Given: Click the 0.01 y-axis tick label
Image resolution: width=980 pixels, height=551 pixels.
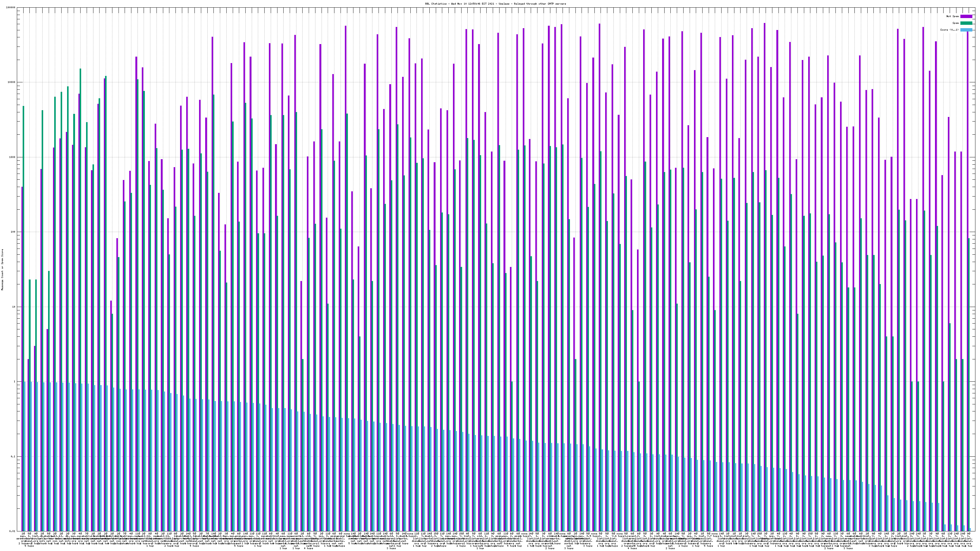Looking at the screenshot, I should coord(13,531).
